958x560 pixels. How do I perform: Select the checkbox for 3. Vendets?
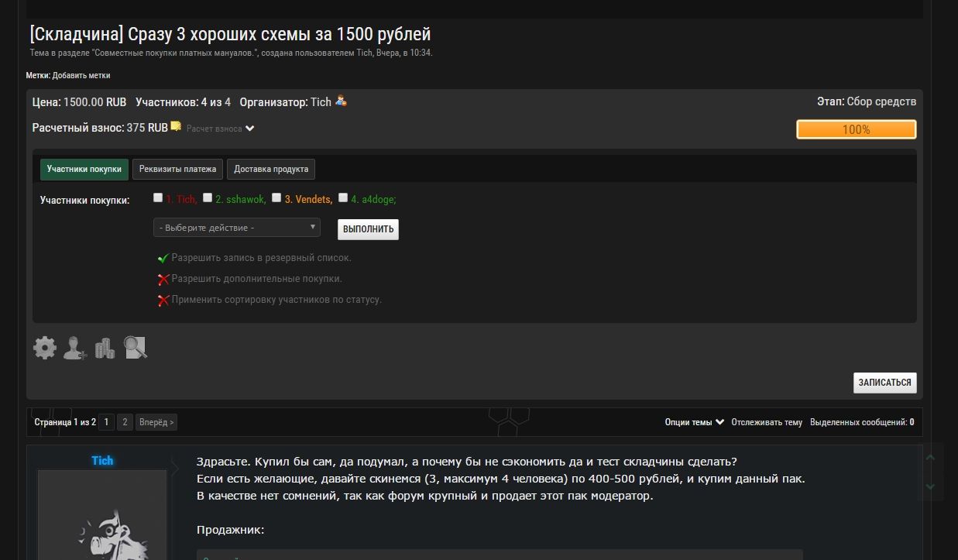276,198
